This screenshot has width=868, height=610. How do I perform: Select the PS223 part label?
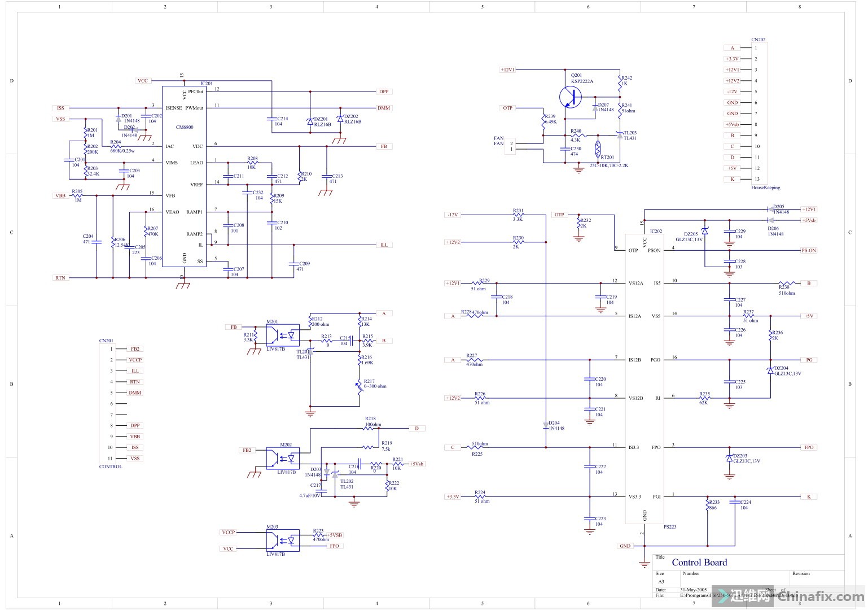click(670, 526)
